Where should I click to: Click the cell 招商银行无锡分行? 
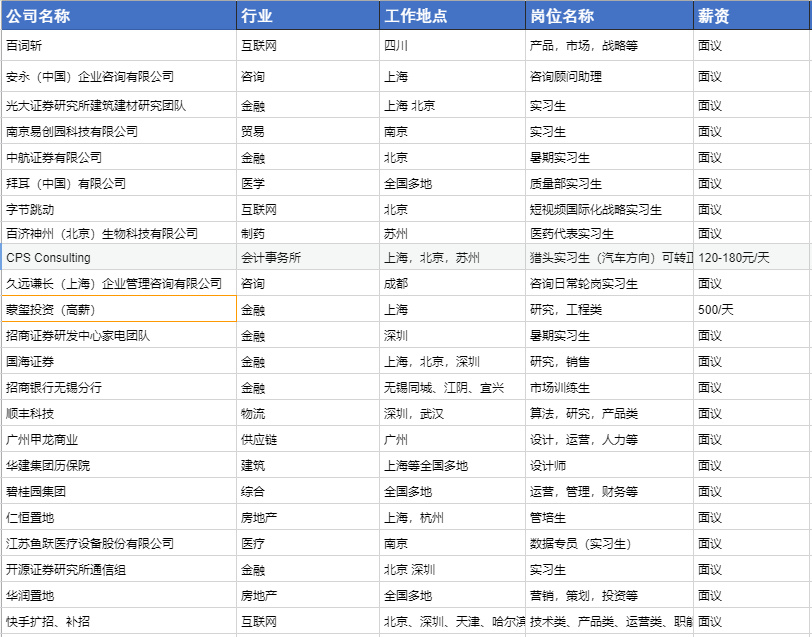point(119,387)
